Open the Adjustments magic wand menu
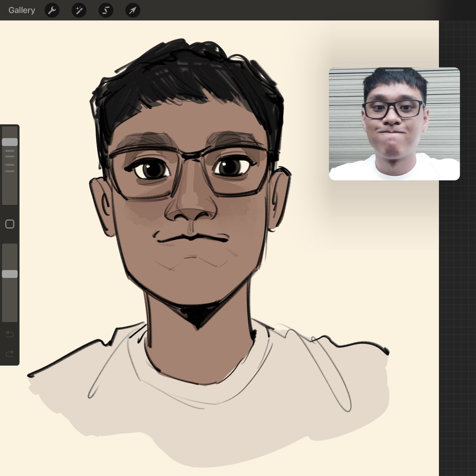 tap(79, 10)
